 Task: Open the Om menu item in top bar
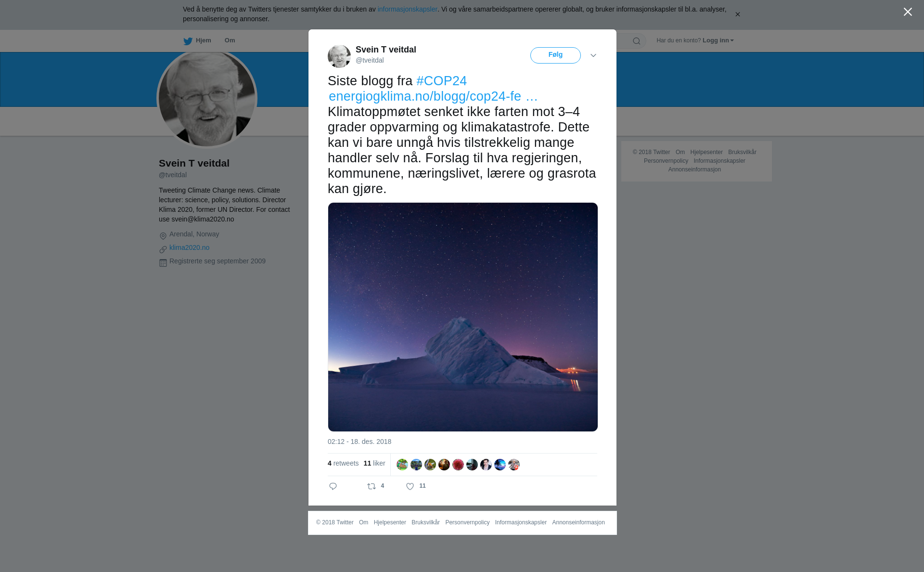pyautogui.click(x=230, y=40)
